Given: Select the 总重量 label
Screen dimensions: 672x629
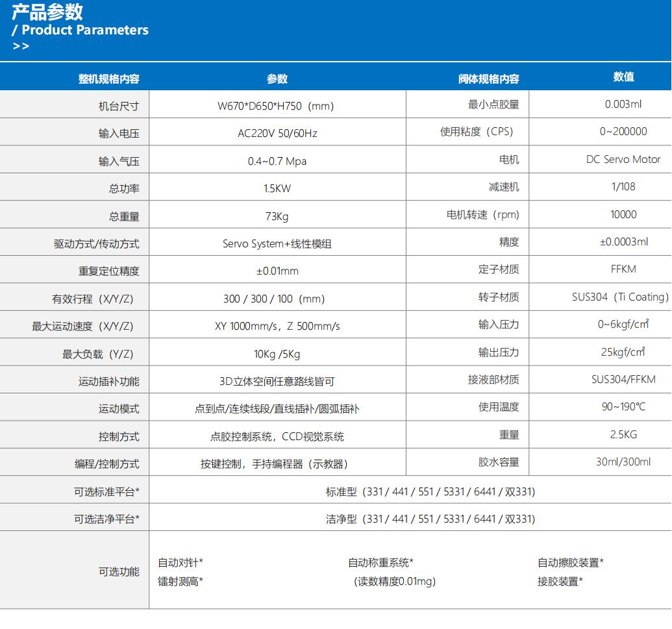Looking at the screenshot, I should 124,216.
